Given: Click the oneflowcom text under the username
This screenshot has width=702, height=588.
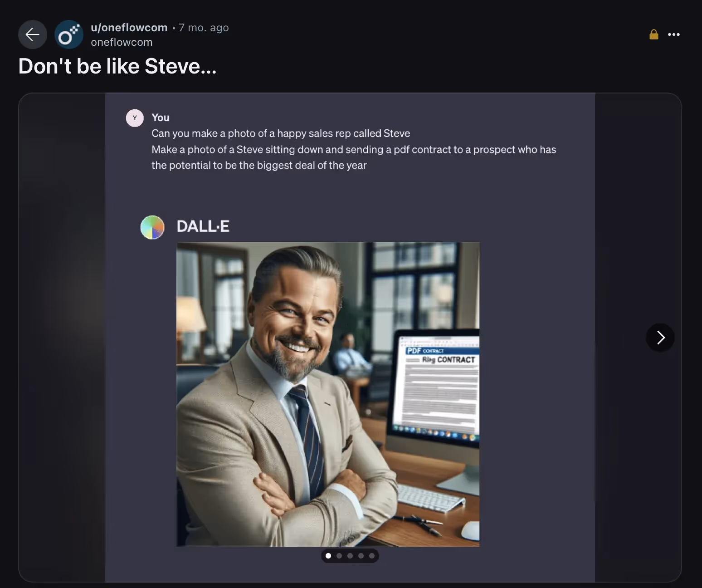Looking at the screenshot, I should click(x=122, y=42).
